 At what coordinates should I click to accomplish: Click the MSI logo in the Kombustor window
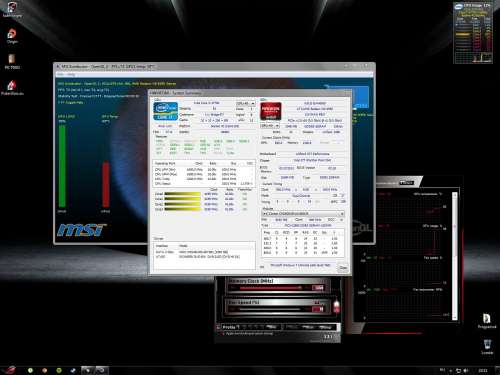(x=82, y=230)
